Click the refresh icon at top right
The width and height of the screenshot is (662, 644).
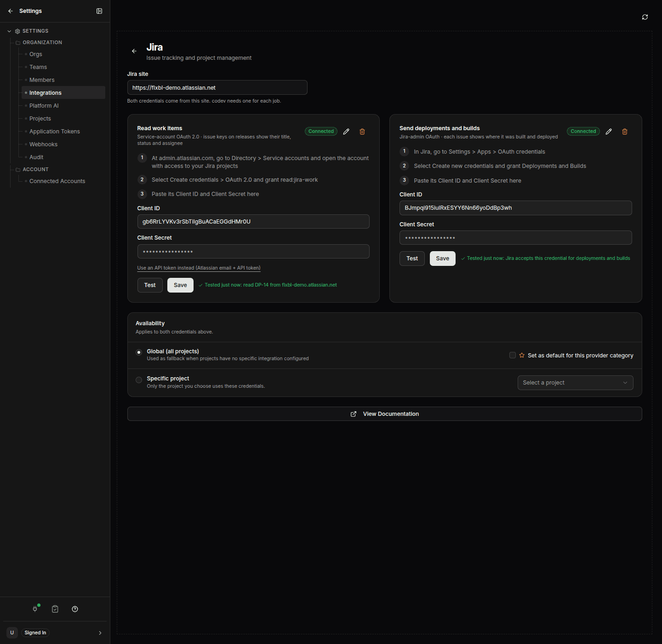[x=645, y=17]
